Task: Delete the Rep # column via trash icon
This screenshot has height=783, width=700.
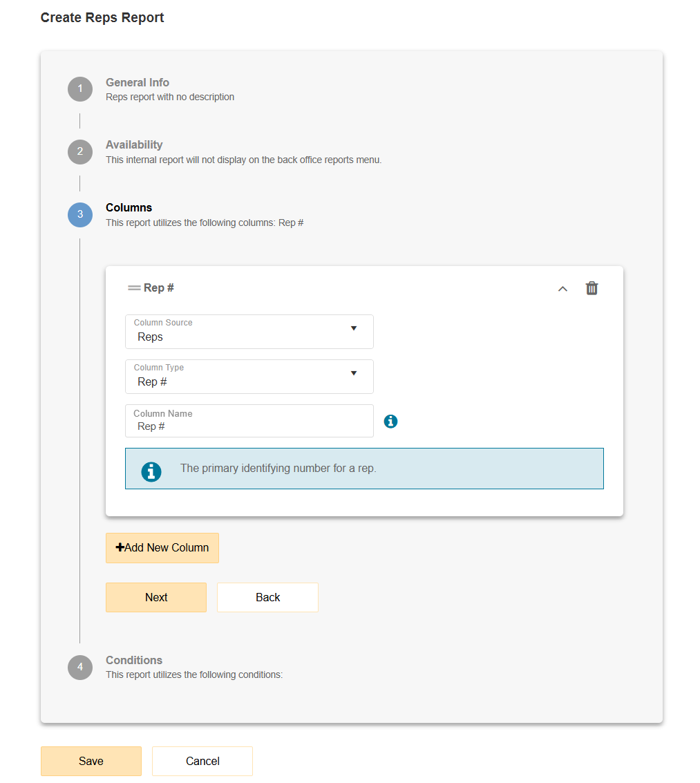Action: 592,288
